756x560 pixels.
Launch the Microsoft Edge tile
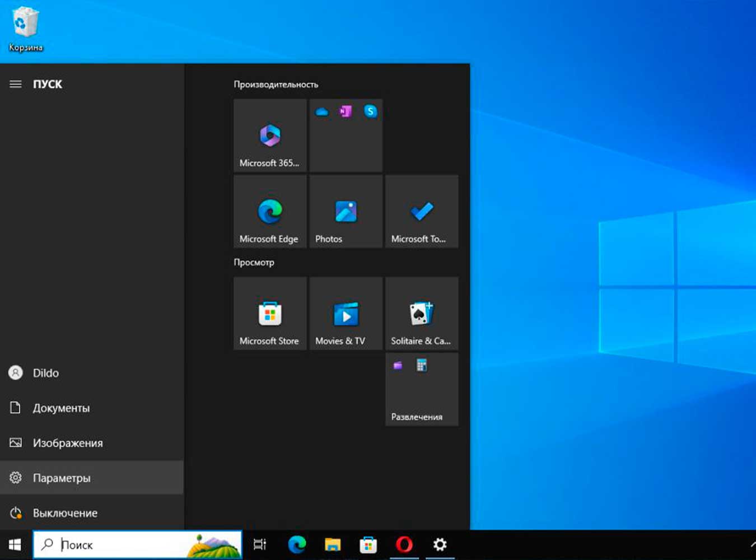tap(270, 211)
